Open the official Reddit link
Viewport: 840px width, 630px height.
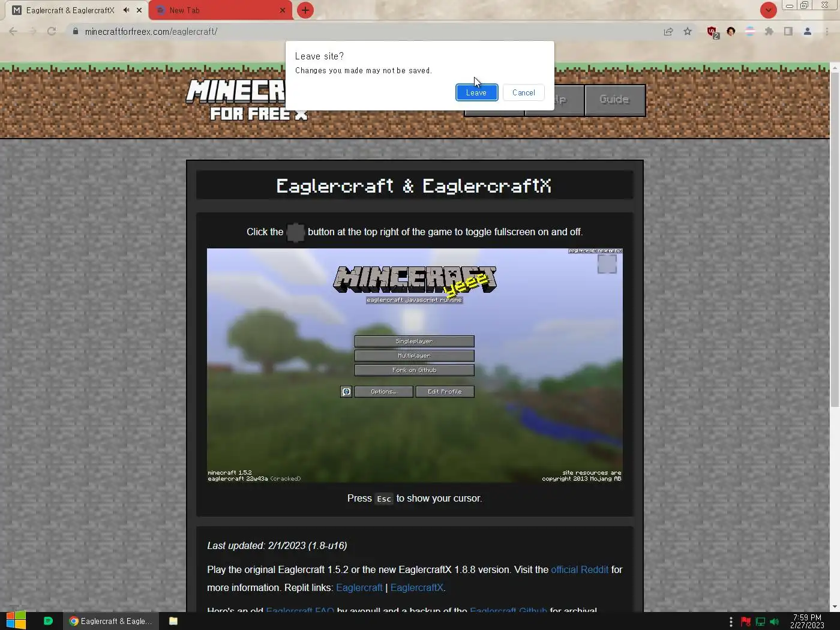[x=580, y=569]
